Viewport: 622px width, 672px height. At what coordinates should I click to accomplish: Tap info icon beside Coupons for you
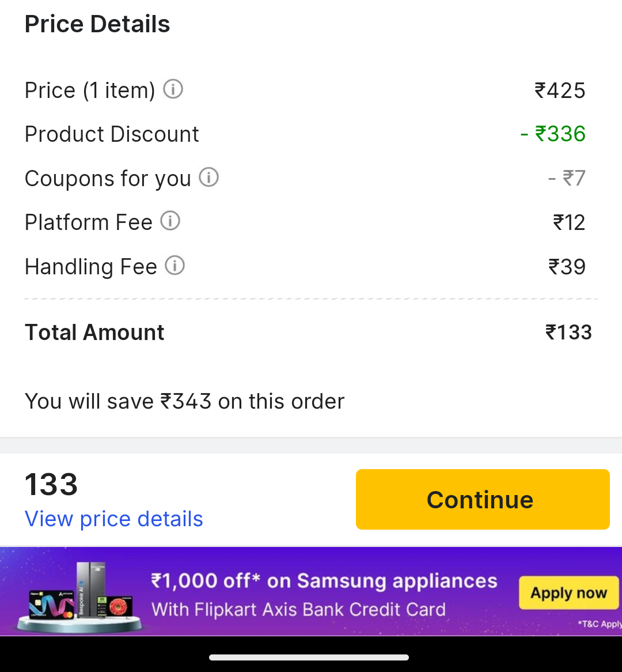pyautogui.click(x=208, y=178)
